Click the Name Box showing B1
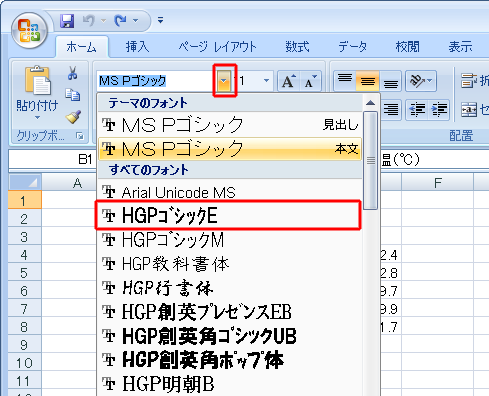This screenshot has width=489, height=396. (53, 160)
